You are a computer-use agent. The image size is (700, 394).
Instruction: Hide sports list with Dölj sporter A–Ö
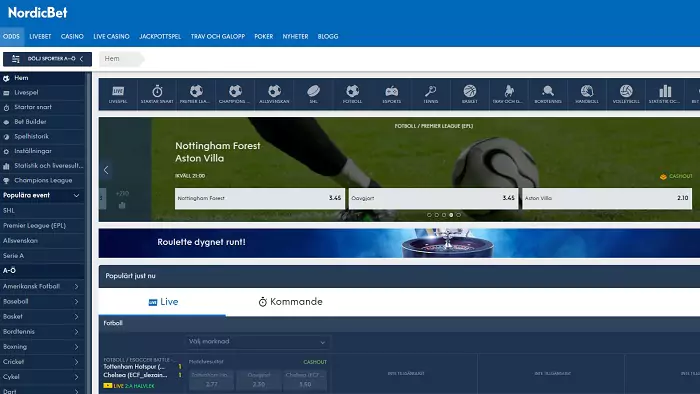(x=47, y=59)
